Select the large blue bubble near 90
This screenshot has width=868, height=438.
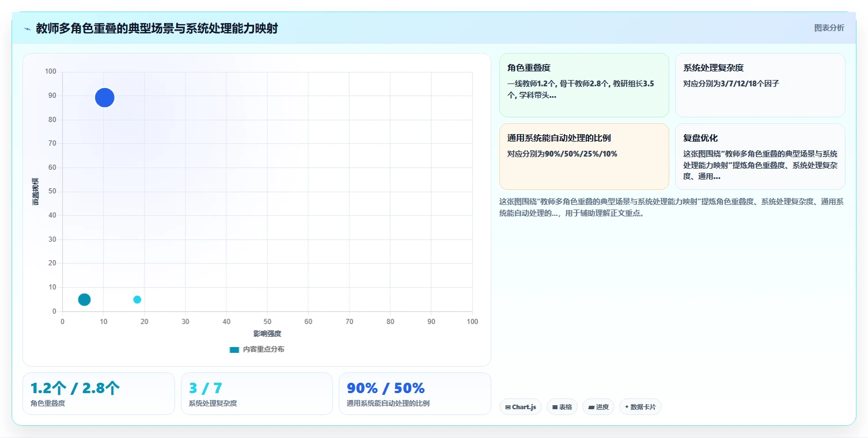point(104,98)
